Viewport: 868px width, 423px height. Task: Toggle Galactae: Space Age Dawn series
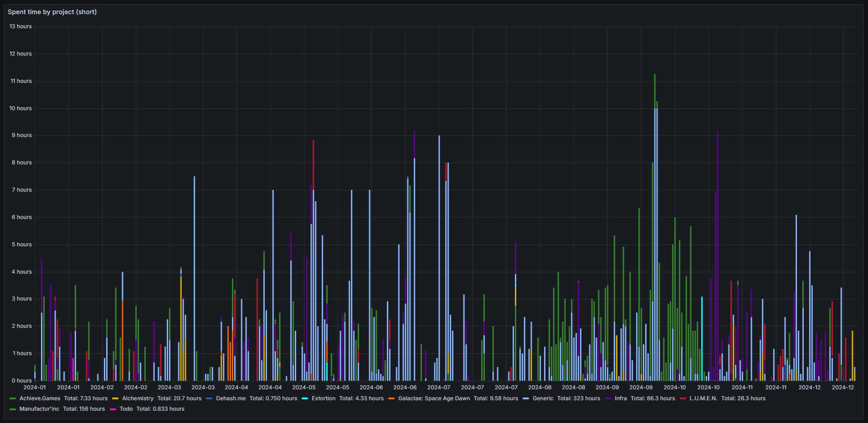point(434,398)
